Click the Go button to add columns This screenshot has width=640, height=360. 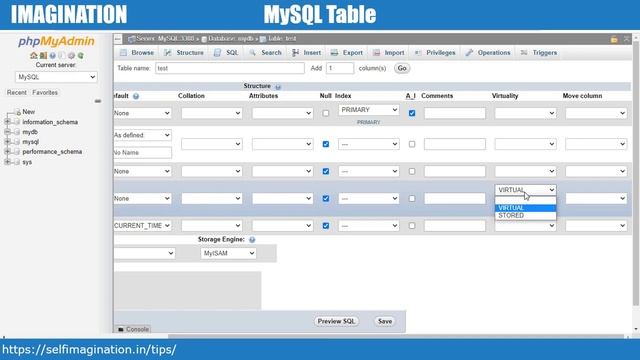pyautogui.click(x=402, y=68)
